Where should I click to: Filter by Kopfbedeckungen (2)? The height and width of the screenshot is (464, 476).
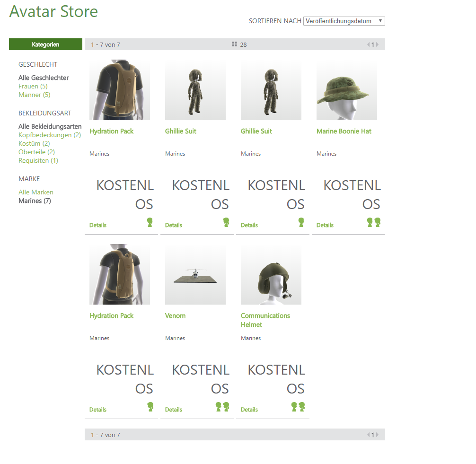click(x=50, y=135)
